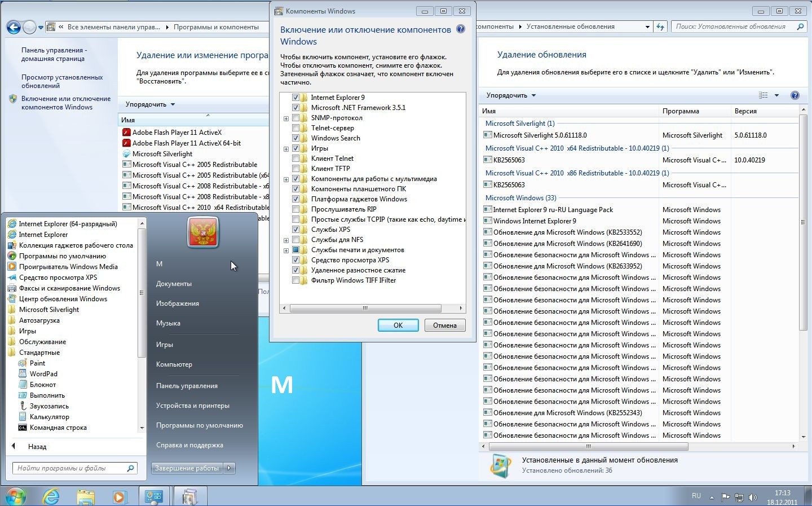Open Музыка from Start menu

pos(168,323)
